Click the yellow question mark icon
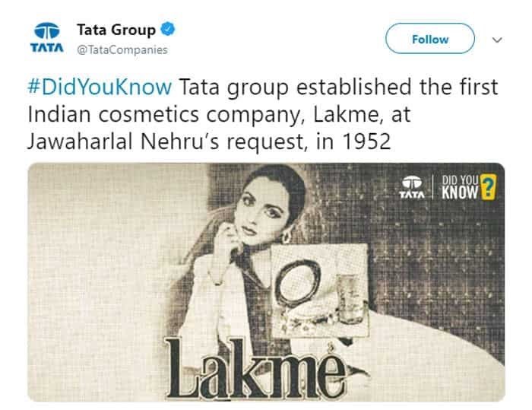Screen dimensions: 532x410 (x=488, y=187)
